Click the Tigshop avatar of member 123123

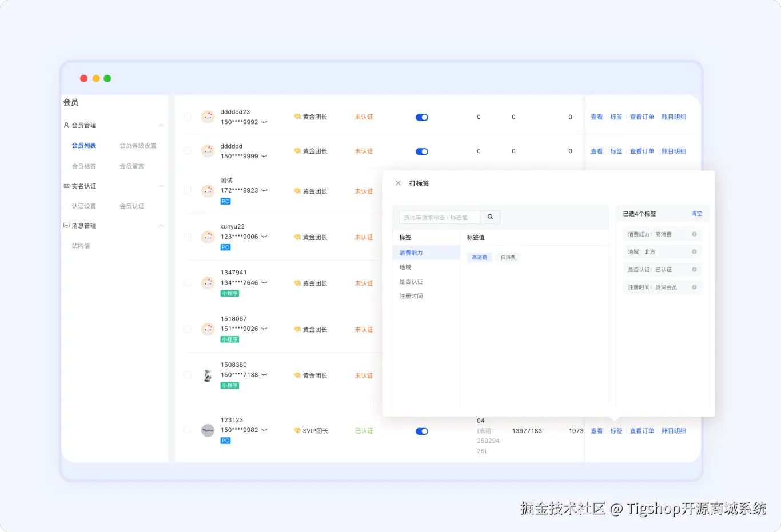coord(208,430)
